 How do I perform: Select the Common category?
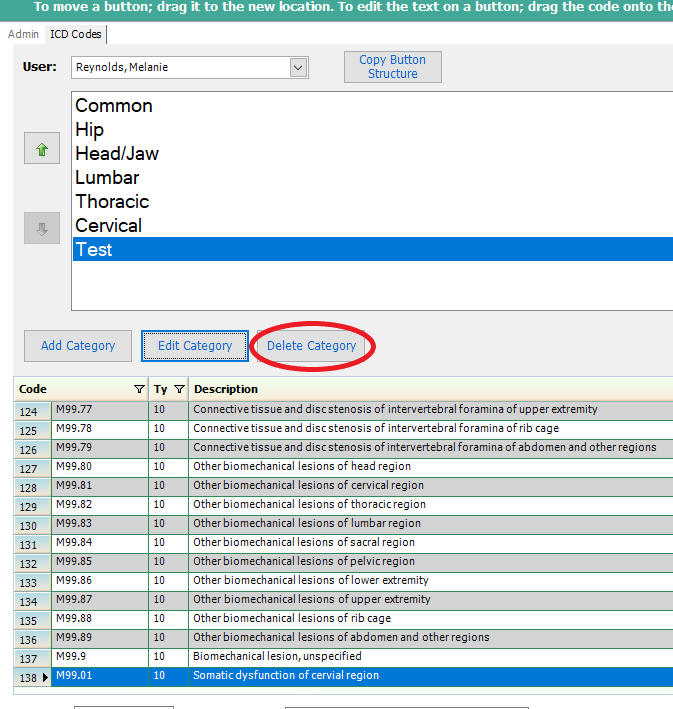[114, 106]
